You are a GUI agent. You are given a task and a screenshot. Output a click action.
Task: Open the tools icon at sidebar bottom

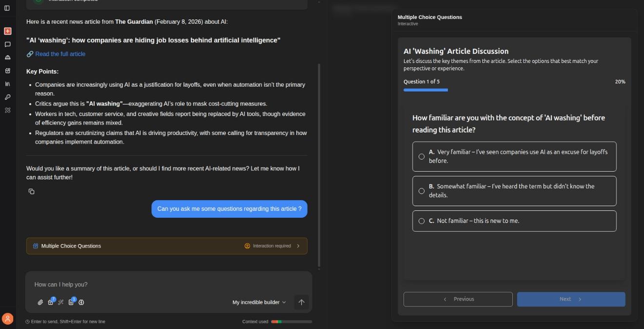7,110
